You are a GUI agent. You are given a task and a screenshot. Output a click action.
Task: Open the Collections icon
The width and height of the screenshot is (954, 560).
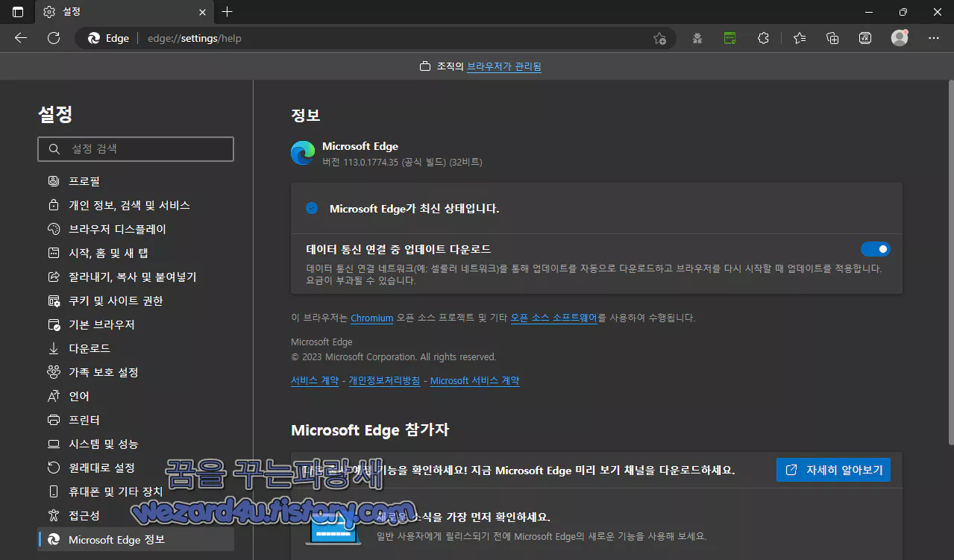[832, 38]
